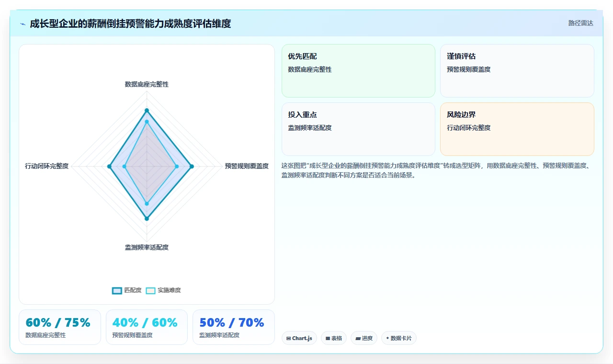Click the outer radar point toward 数据底座完整性

(147, 110)
